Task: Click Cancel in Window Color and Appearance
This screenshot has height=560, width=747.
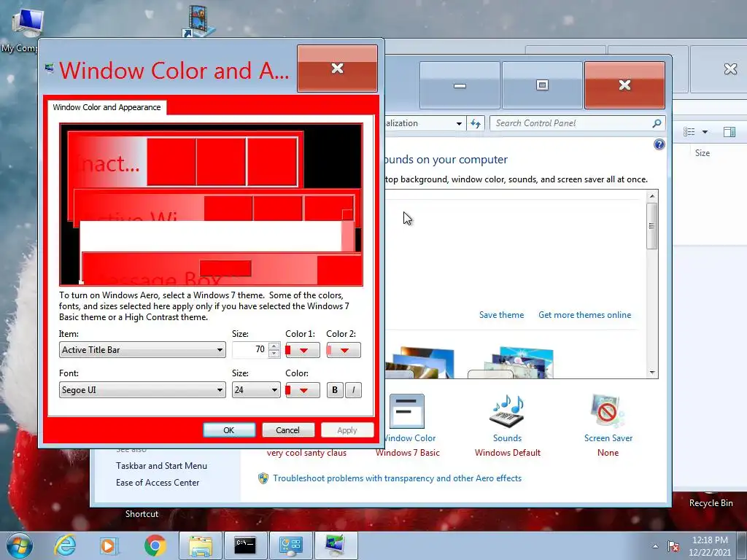Action: click(x=288, y=430)
